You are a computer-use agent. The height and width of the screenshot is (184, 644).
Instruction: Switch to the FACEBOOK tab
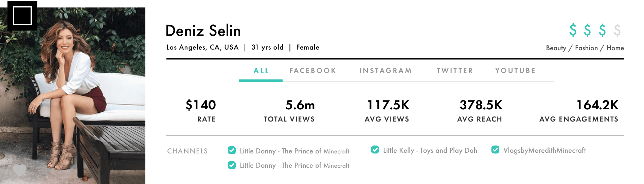point(312,71)
